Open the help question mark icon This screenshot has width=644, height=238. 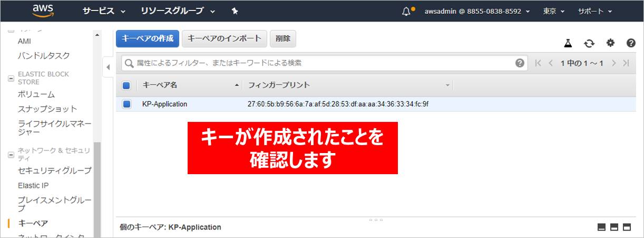coord(631,43)
